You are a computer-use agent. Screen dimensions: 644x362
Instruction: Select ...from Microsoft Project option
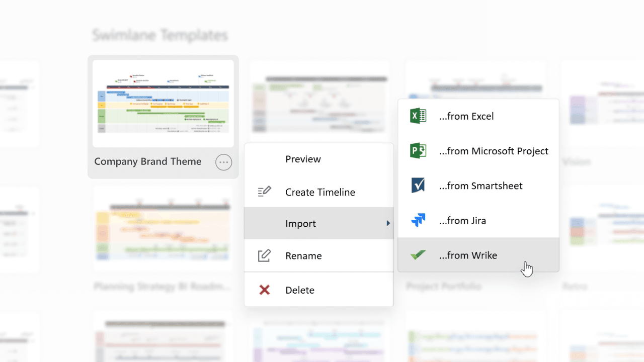click(478, 151)
